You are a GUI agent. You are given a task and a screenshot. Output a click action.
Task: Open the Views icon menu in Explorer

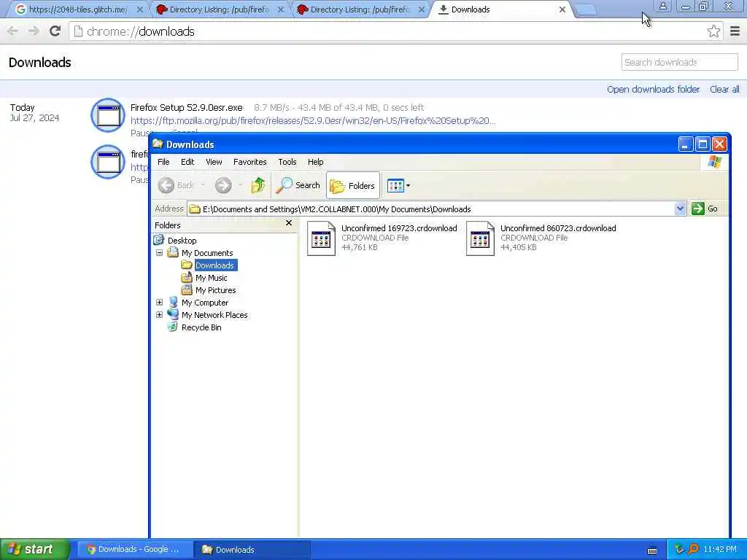[x=398, y=185]
